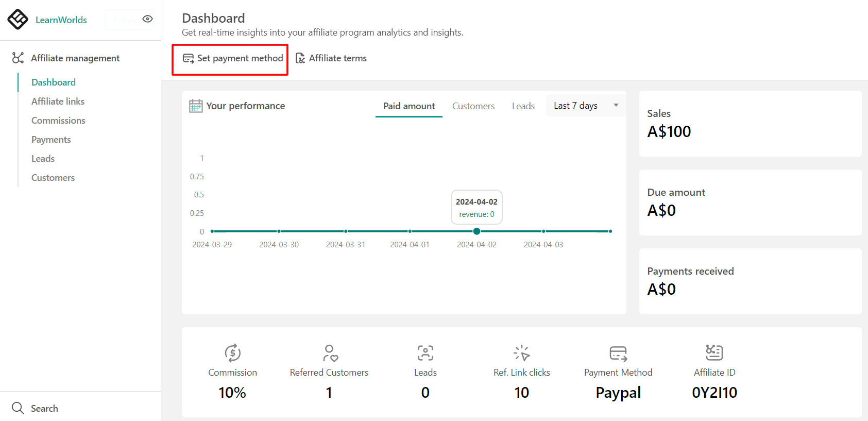Click the Ref. Link clicks value 10
The image size is (868, 421).
pyautogui.click(x=522, y=393)
